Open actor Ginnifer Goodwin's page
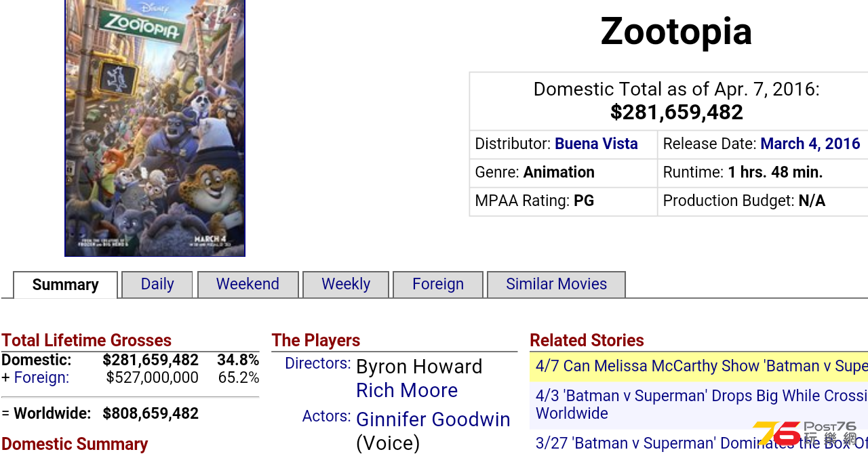The image size is (868, 454). (433, 419)
